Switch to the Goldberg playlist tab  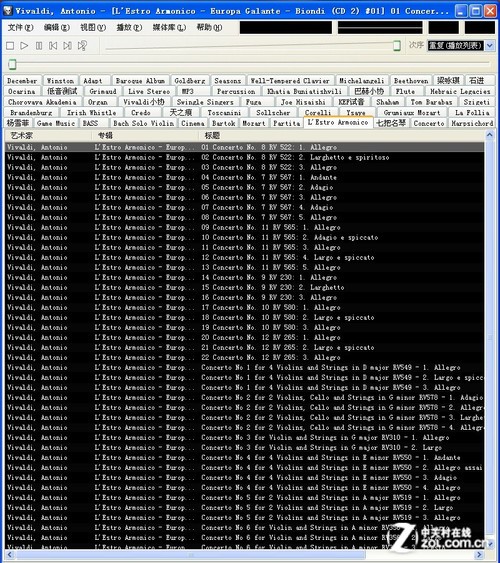coord(190,81)
